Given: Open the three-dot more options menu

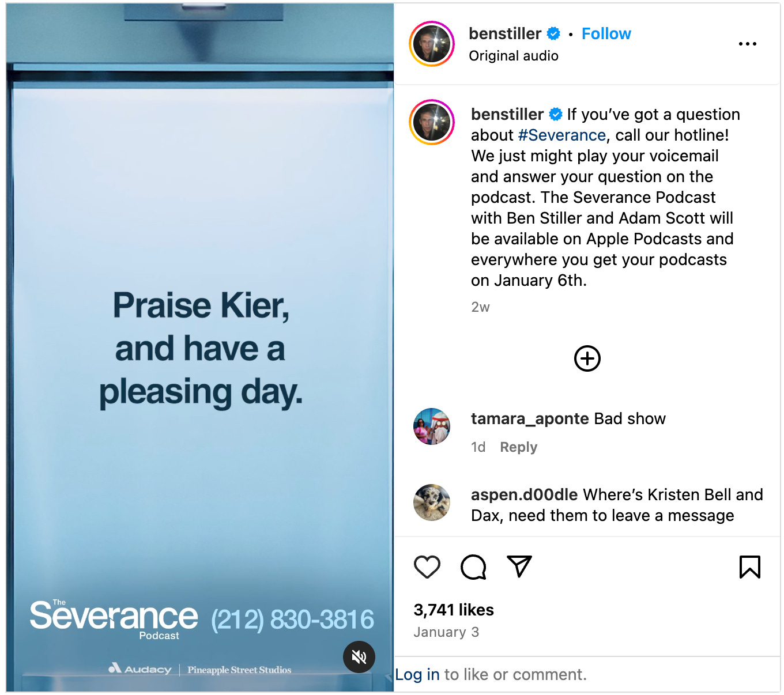Looking at the screenshot, I should tap(748, 44).
